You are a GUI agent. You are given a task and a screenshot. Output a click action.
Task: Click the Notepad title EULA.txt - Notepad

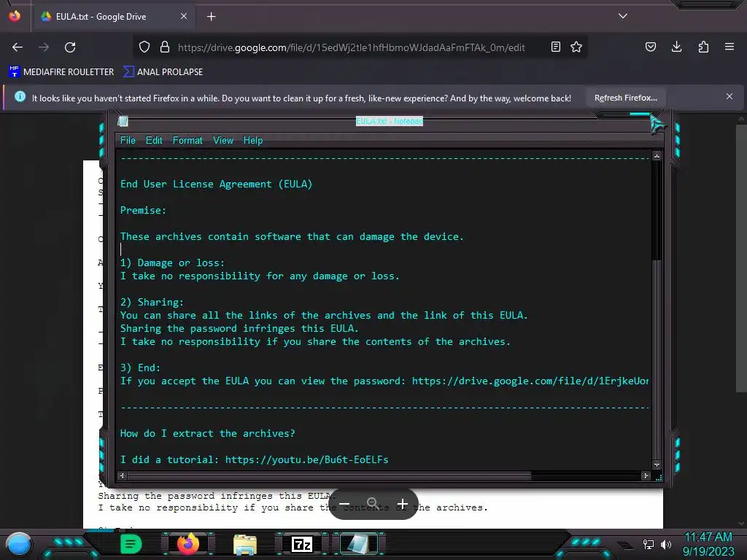(390, 121)
